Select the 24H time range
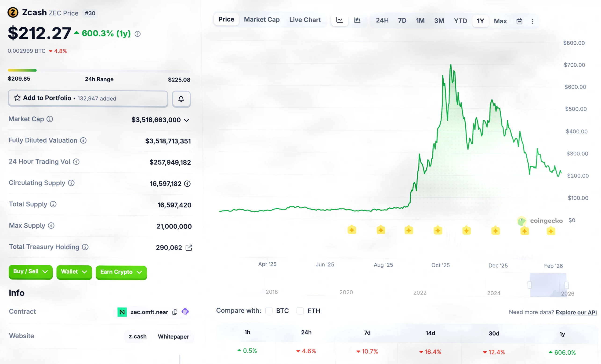The image size is (601, 364). pyautogui.click(x=382, y=21)
